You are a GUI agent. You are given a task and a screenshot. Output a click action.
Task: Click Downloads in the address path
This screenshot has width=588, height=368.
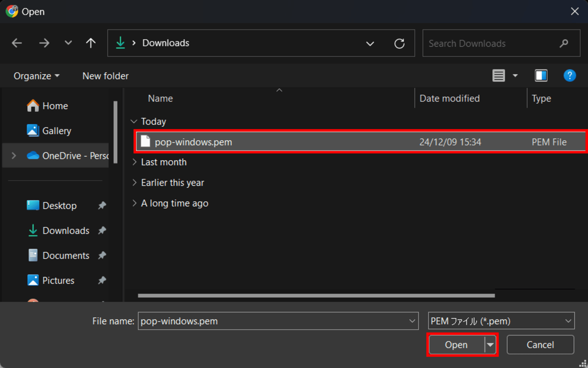coord(166,43)
